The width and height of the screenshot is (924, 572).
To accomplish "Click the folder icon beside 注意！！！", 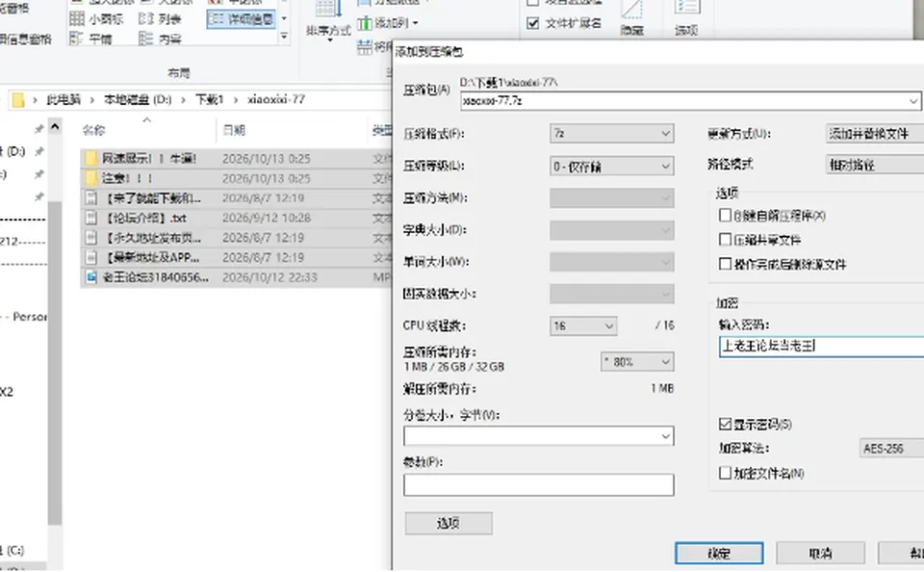I will 90,178.
